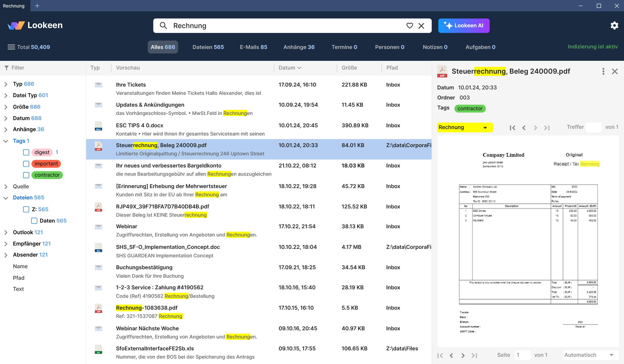Expand the Empfänger 121 filter
This screenshot has height=364, width=624.
(6, 244)
